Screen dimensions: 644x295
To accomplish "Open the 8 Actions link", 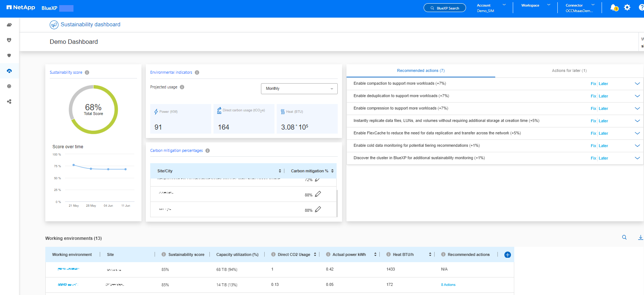I will tap(448, 285).
